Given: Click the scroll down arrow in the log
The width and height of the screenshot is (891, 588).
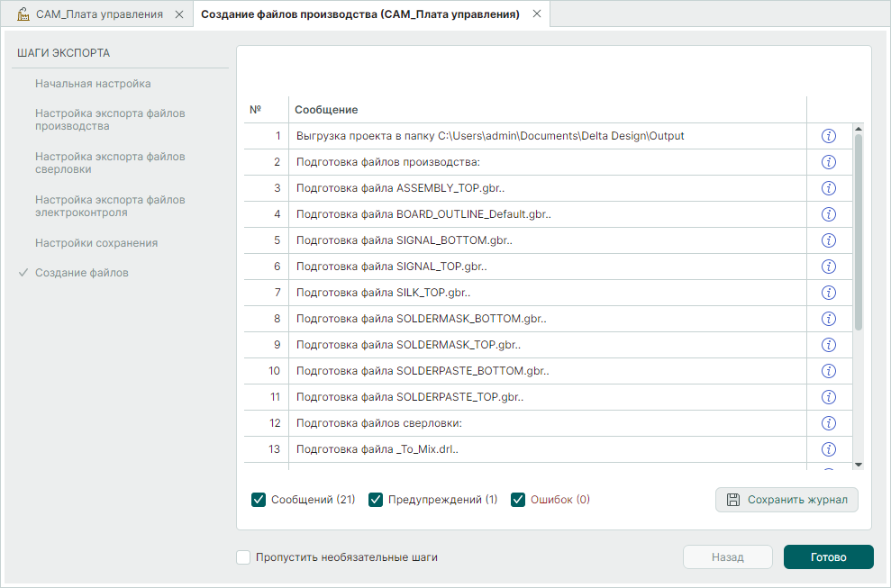Looking at the screenshot, I should click(858, 464).
